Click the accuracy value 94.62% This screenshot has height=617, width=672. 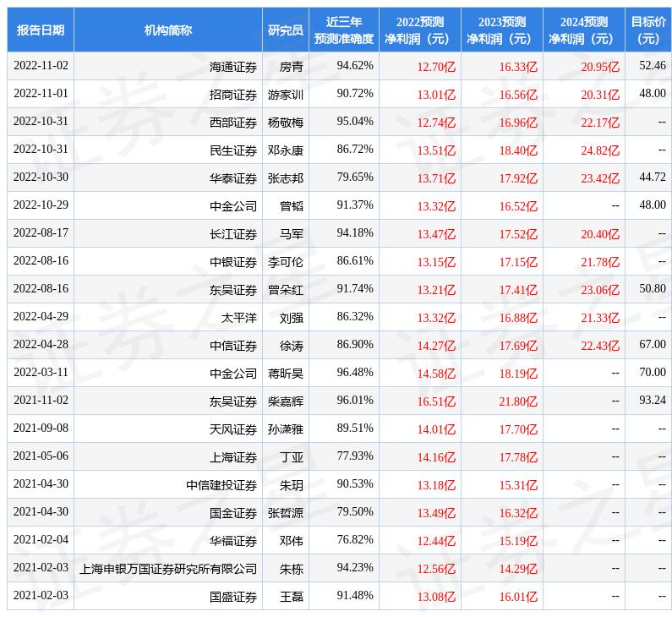(x=355, y=66)
